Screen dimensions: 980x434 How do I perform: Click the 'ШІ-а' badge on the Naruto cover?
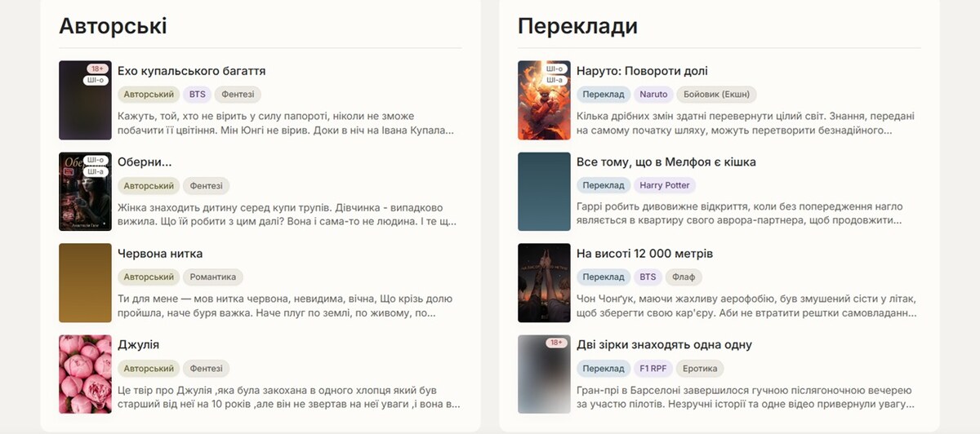[555, 80]
